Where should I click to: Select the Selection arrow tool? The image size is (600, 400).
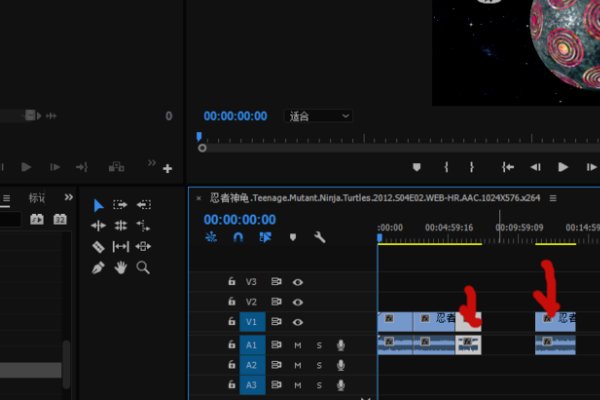pyautogui.click(x=98, y=205)
